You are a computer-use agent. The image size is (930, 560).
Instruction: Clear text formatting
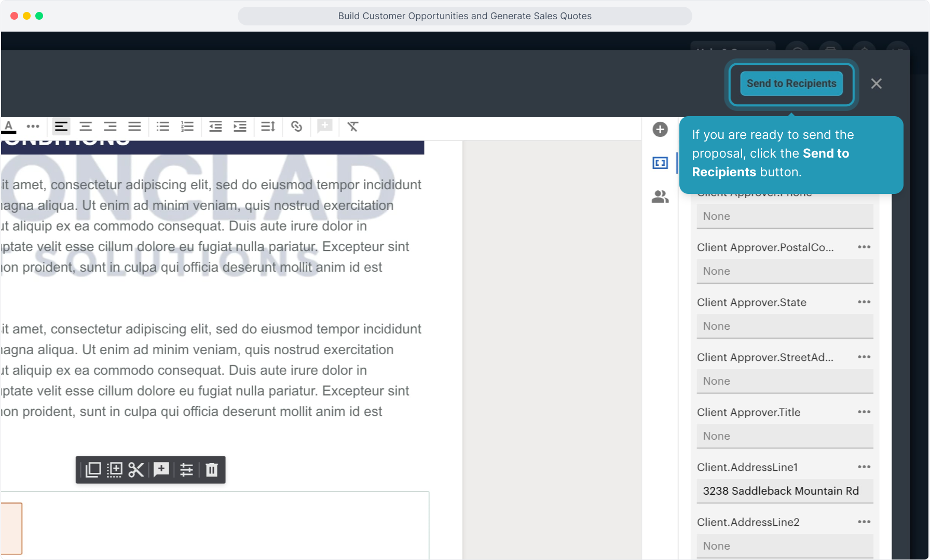(353, 127)
